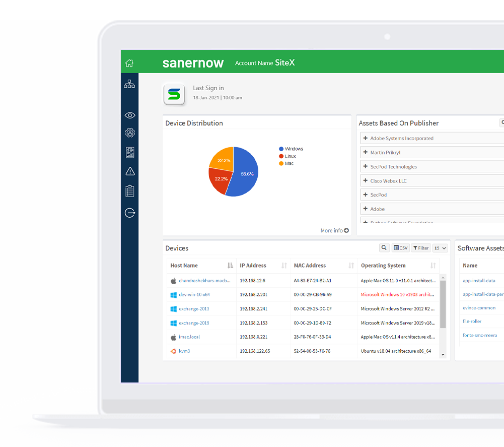The height and width of the screenshot is (447, 504).
Task: Click Apple icon beside imac.local
Action: pyautogui.click(x=174, y=337)
